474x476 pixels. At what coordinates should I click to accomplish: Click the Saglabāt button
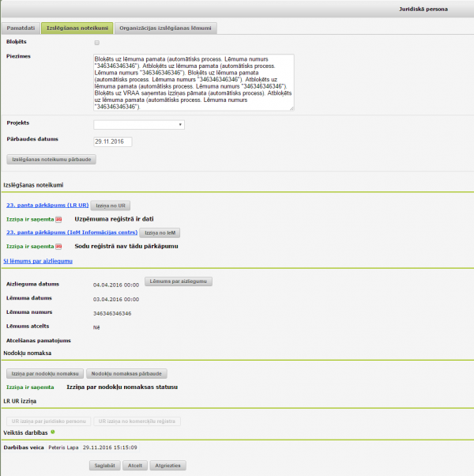(x=104, y=466)
